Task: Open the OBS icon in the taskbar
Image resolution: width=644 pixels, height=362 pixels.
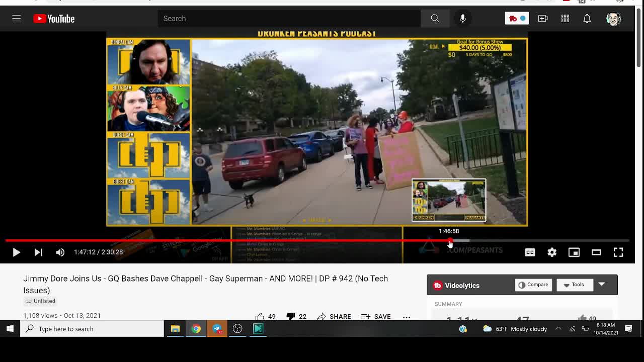Action: pyautogui.click(x=237, y=329)
